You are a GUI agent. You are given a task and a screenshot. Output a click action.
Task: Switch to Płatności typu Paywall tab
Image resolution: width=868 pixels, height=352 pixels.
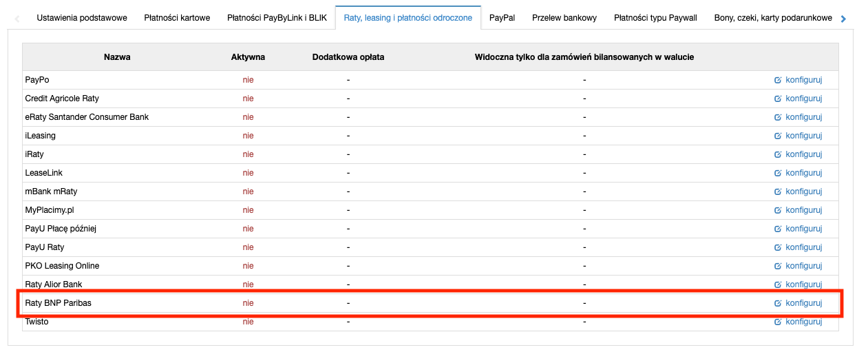(655, 18)
